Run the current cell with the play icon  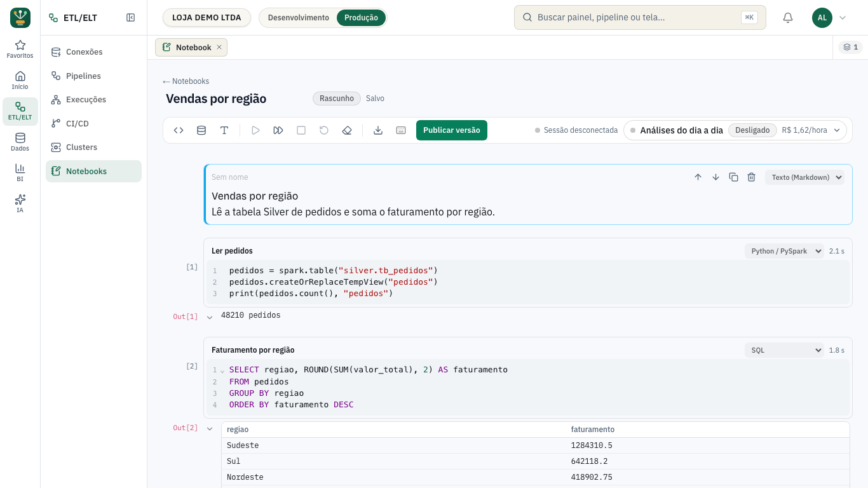255,130
